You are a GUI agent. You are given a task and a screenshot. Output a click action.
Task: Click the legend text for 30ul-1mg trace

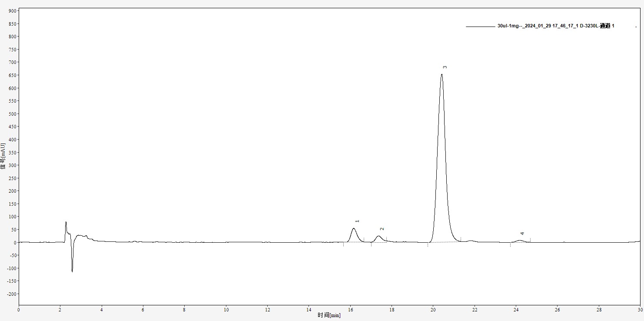pyautogui.click(x=555, y=26)
